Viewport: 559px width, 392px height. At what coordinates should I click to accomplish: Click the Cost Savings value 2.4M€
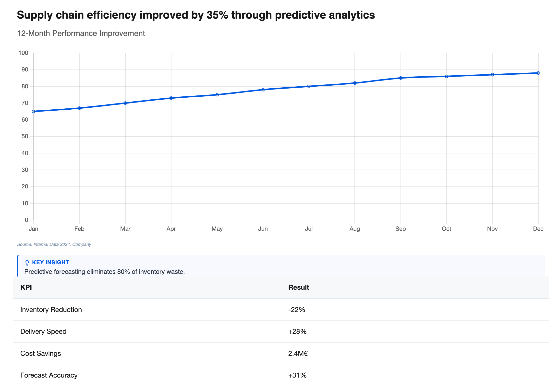point(298,353)
